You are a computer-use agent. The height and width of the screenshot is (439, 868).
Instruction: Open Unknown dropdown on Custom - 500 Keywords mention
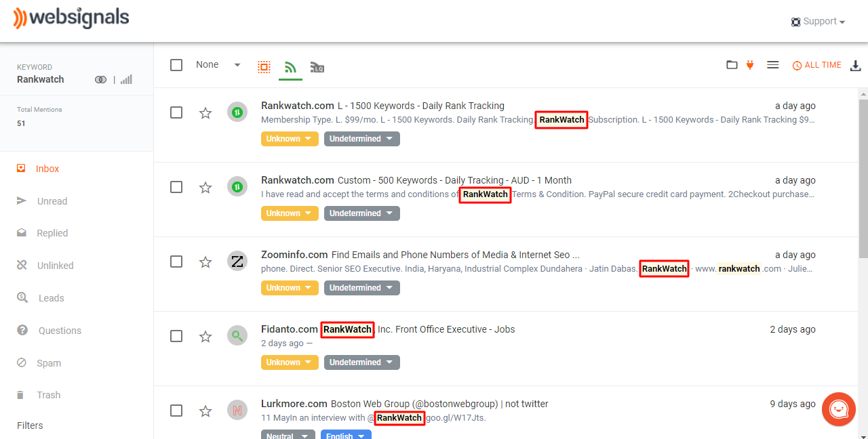point(290,213)
